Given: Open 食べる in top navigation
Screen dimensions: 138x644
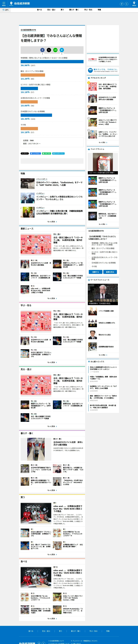Looking at the screenshot, I should coord(39,10).
